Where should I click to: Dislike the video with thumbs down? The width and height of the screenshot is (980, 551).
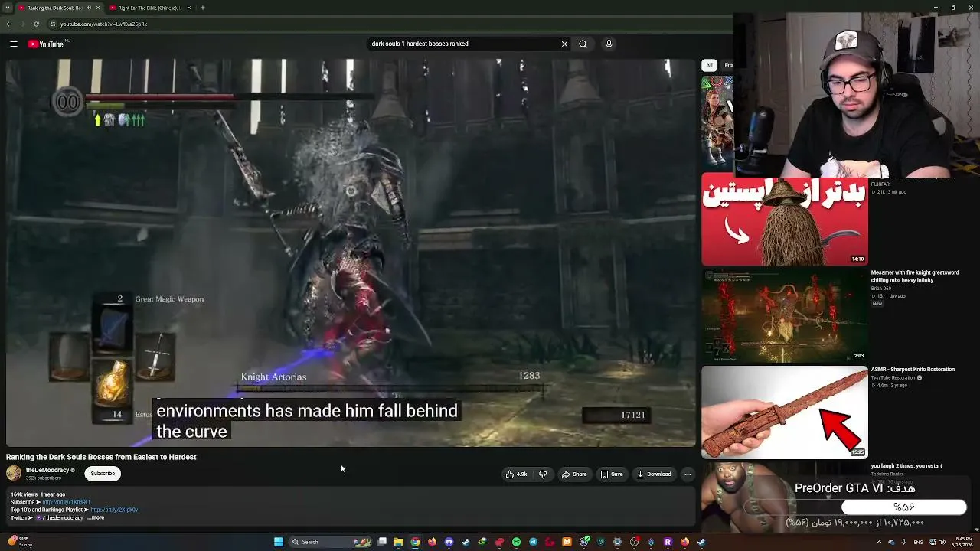[x=543, y=474]
